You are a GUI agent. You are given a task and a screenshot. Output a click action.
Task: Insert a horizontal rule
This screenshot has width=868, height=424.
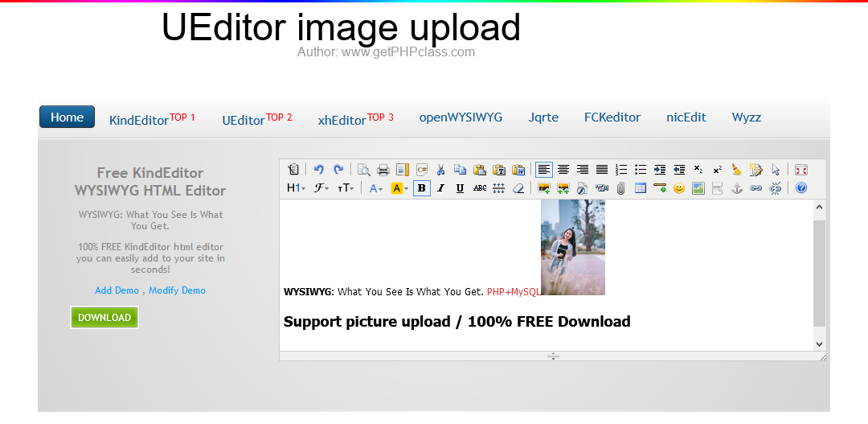(x=659, y=188)
